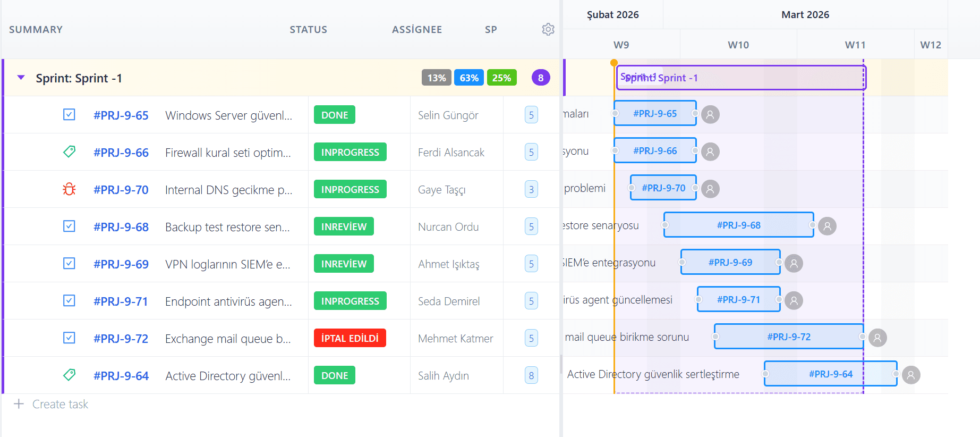Click the plus icon beside Create task
980x437 pixels.
(19, 404)
